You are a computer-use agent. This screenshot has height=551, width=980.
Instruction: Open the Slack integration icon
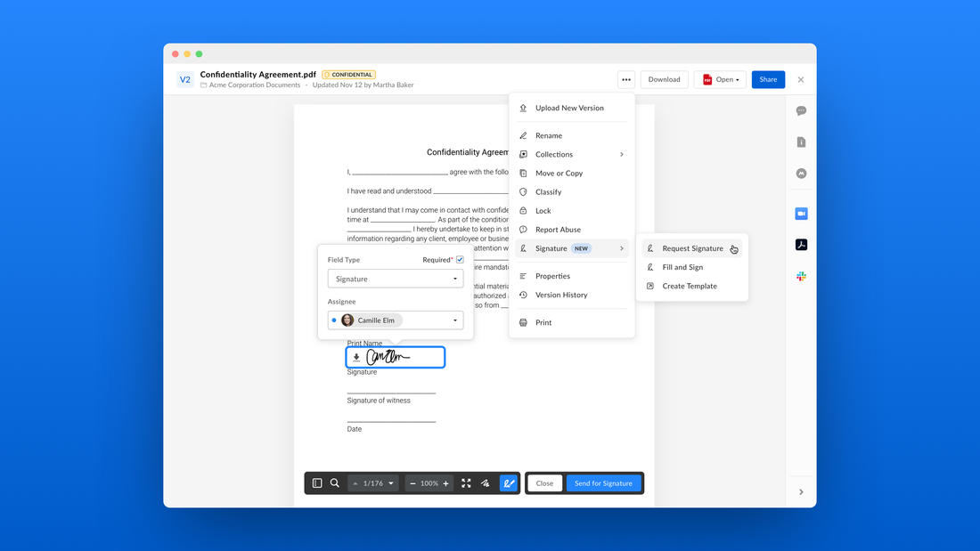pos(801,276)
